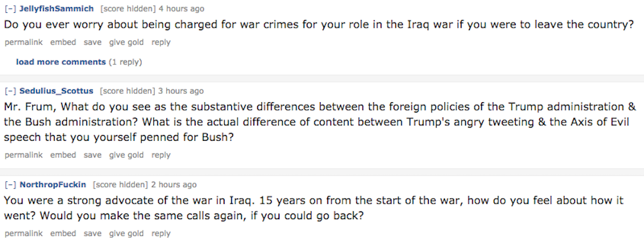Screen dimensions: 644x243
Task: Collapse Sedulius_Scottus's comment thread
Action: coord(10,91)
